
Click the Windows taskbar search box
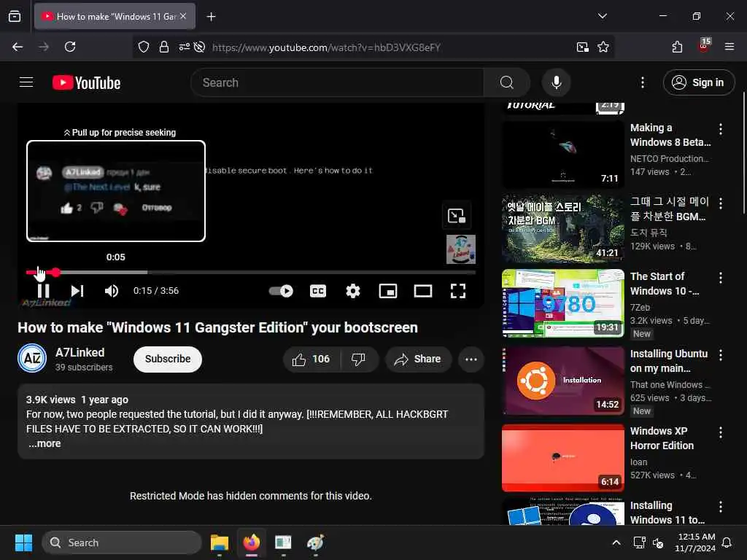pos(122,542)
